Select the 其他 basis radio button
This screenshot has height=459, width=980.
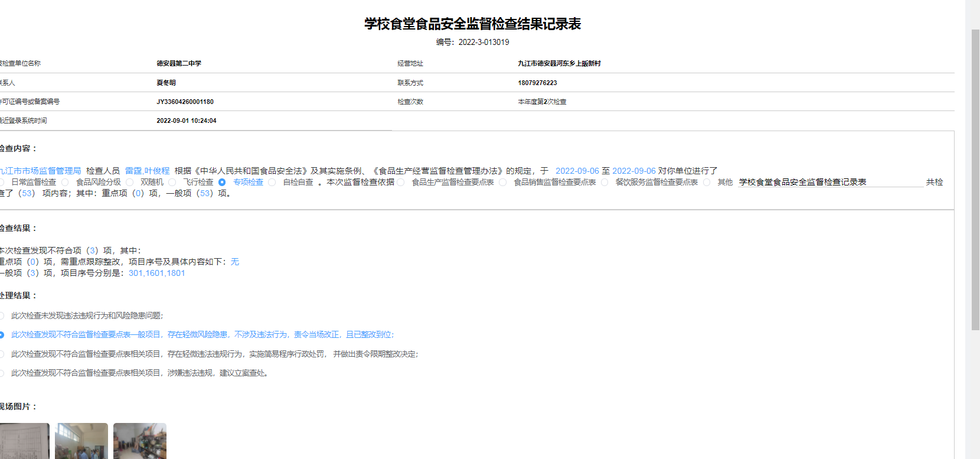point(707,183)
